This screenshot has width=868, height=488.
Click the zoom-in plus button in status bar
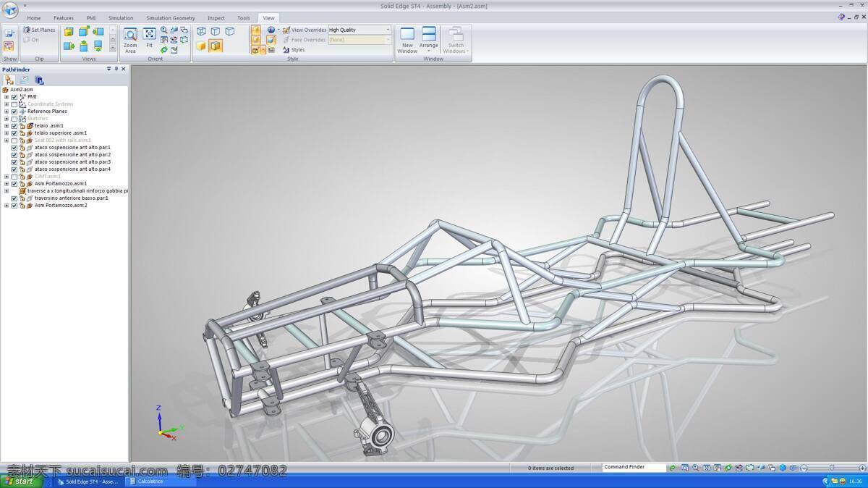point(862,468)
